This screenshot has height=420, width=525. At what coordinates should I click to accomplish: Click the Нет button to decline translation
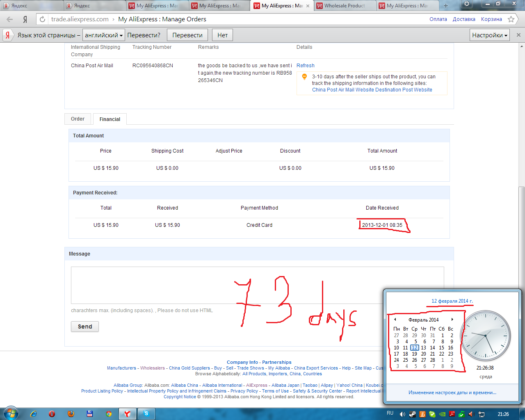(x=223, y=35)
